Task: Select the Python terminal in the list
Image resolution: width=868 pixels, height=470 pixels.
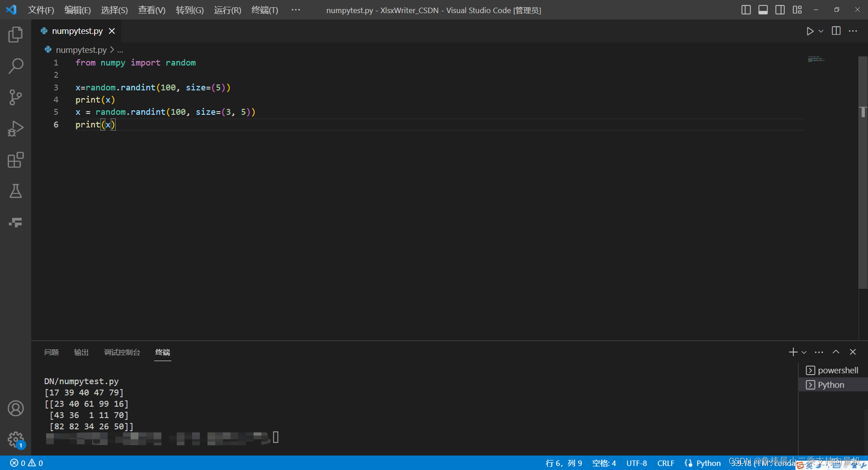Action: [833, 385]
